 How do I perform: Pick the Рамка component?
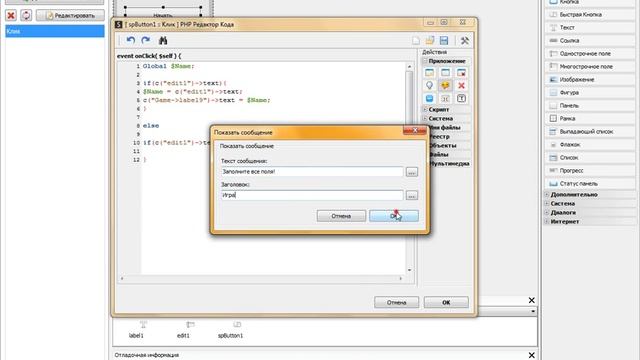[590, 118]
